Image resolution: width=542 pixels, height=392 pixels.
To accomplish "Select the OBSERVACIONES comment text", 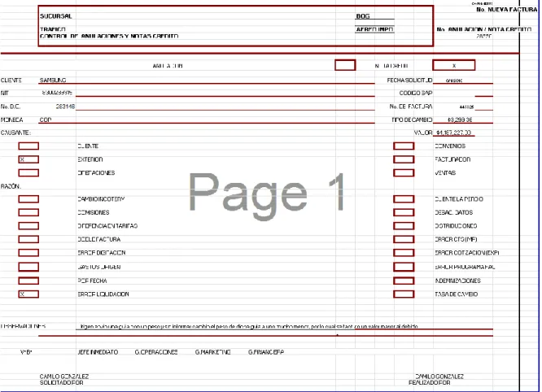I will 248,326.
